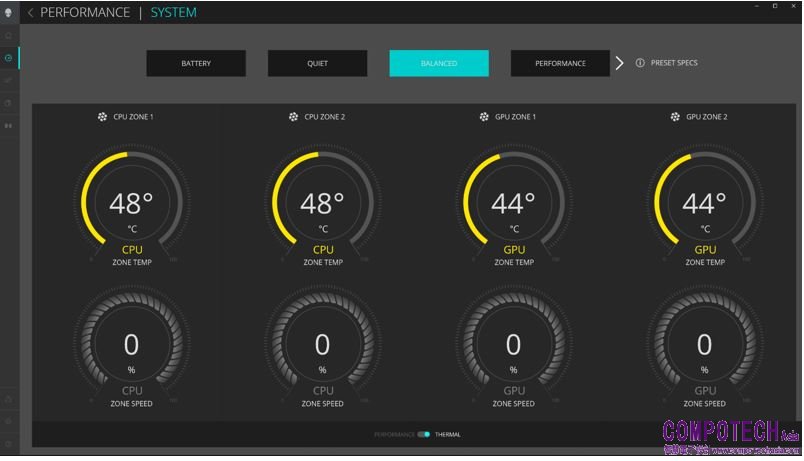
Task: Choose the Performance preset button
Action: (x=560, y=63)
